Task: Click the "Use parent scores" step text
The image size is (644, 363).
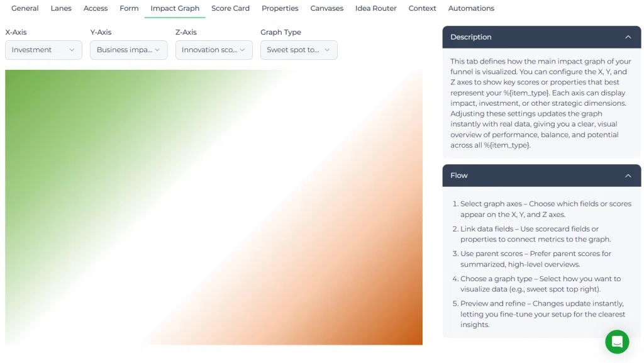Action: point(536,259)
